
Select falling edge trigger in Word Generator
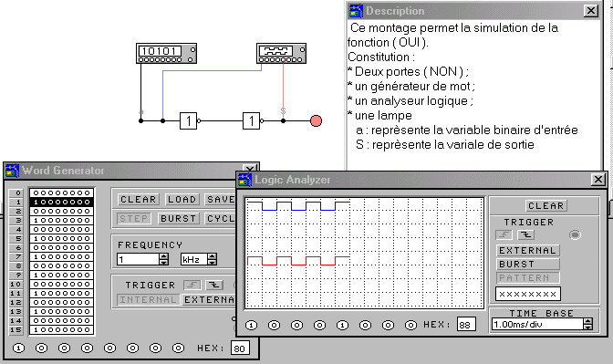pyautogui.click(x=214, y=285)
